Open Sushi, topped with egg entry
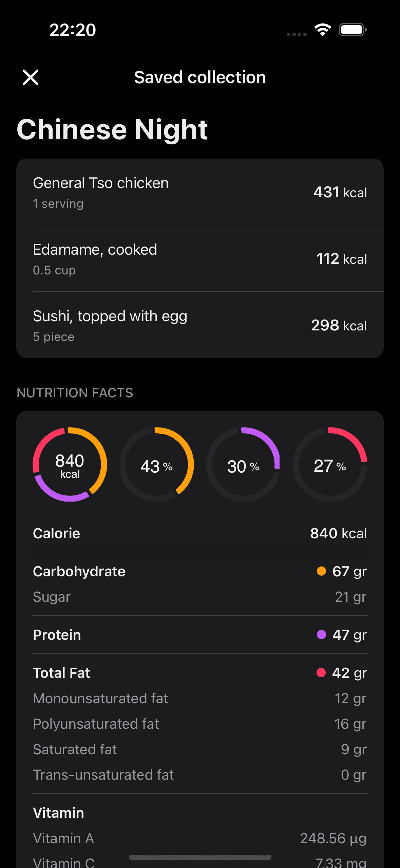The image size is (400, 868). tap(200, 325)
